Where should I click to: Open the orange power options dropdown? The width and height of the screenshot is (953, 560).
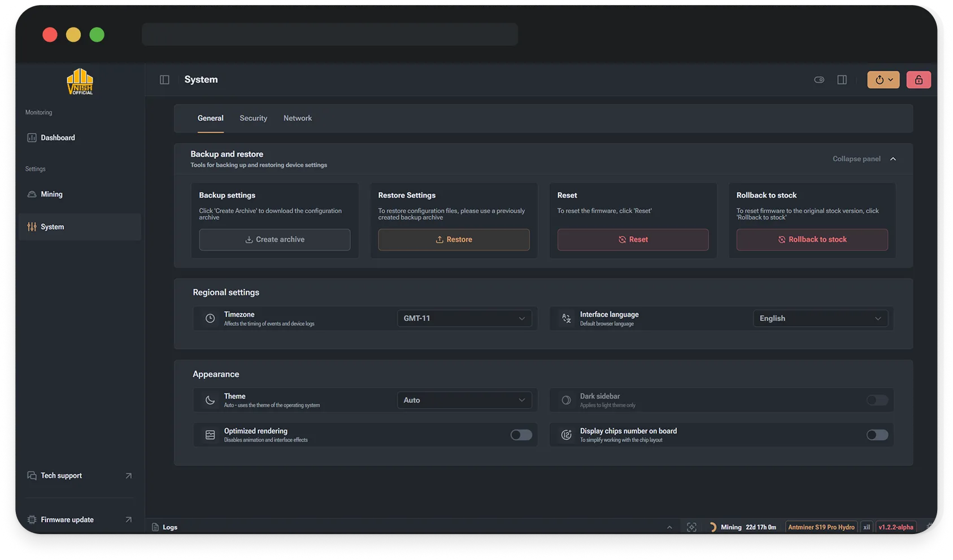click(883, 80)
